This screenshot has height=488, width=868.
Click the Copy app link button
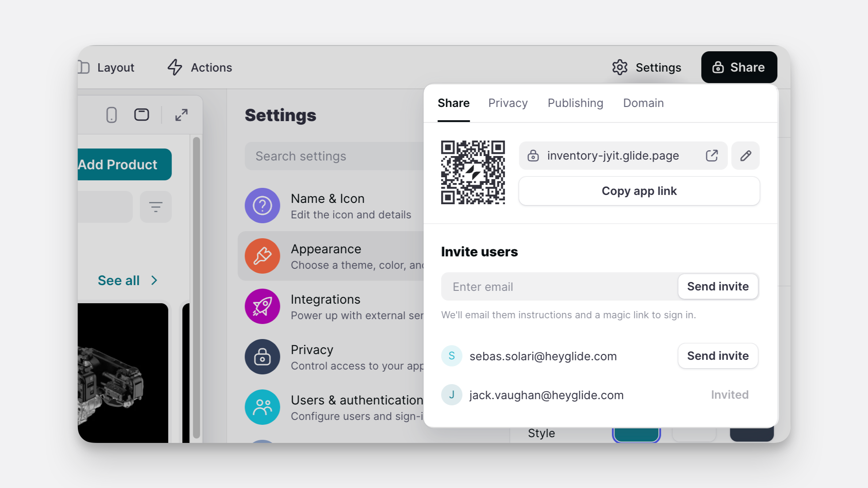point(639,191)
